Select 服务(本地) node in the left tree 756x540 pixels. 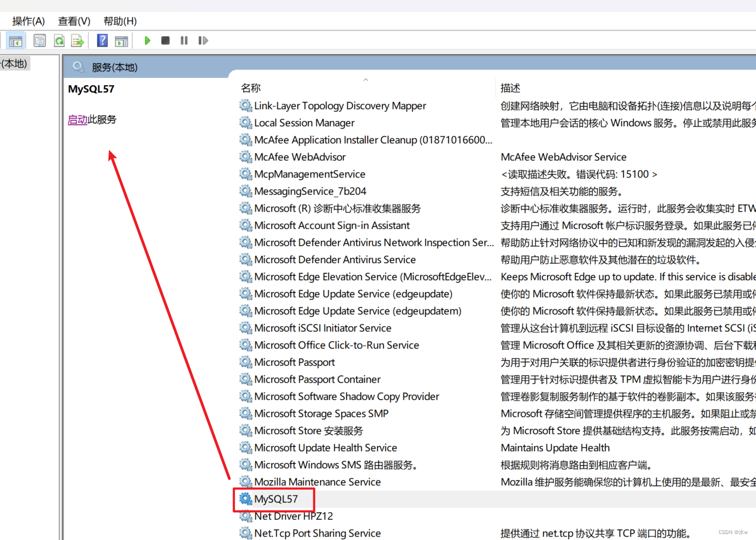click(x=15, y=63)
